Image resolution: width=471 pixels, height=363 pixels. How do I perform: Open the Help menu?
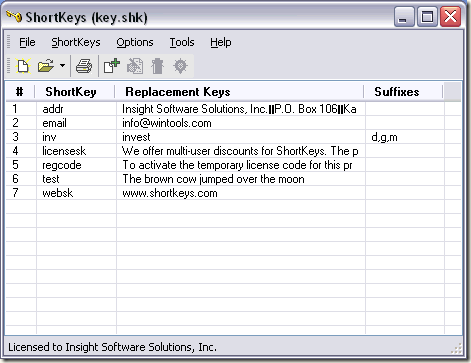point(220,42)
